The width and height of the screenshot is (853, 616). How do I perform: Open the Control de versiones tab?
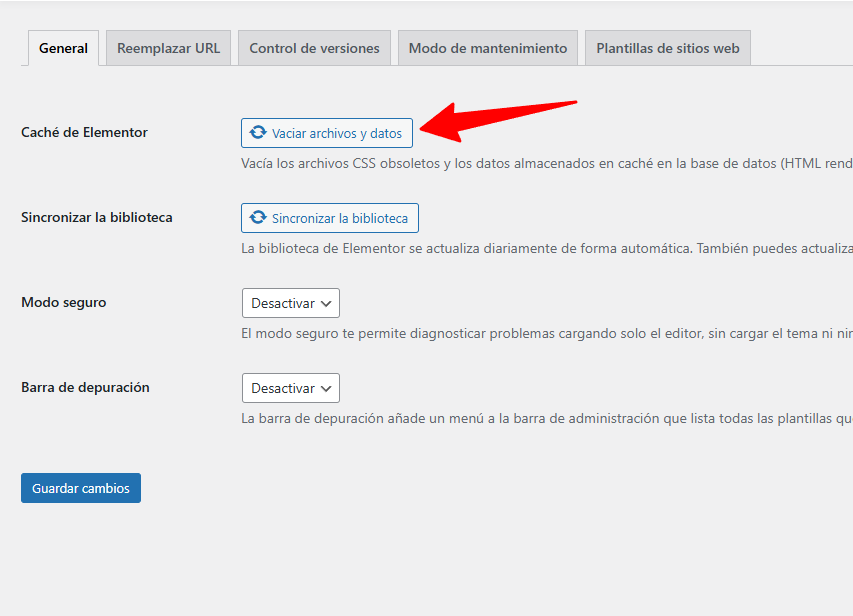click(x=314, y=48)
